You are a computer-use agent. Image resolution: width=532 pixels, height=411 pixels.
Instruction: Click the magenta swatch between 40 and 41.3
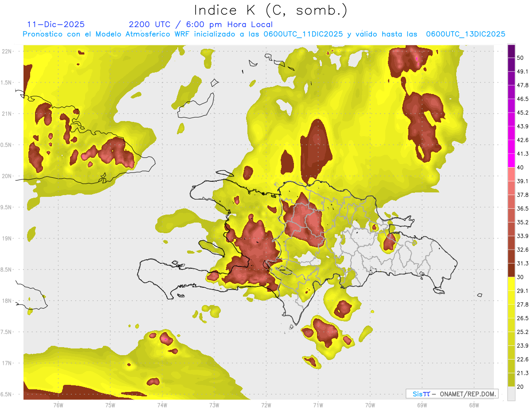pos(511,160)
